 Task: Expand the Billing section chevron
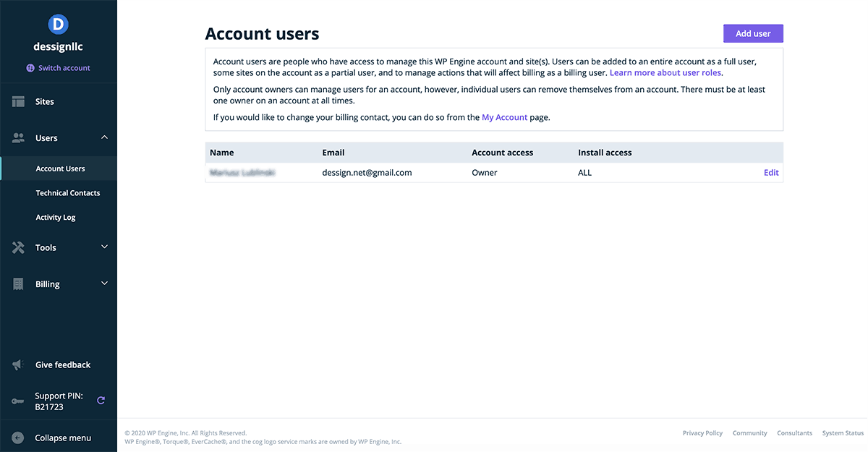[104, 283]
